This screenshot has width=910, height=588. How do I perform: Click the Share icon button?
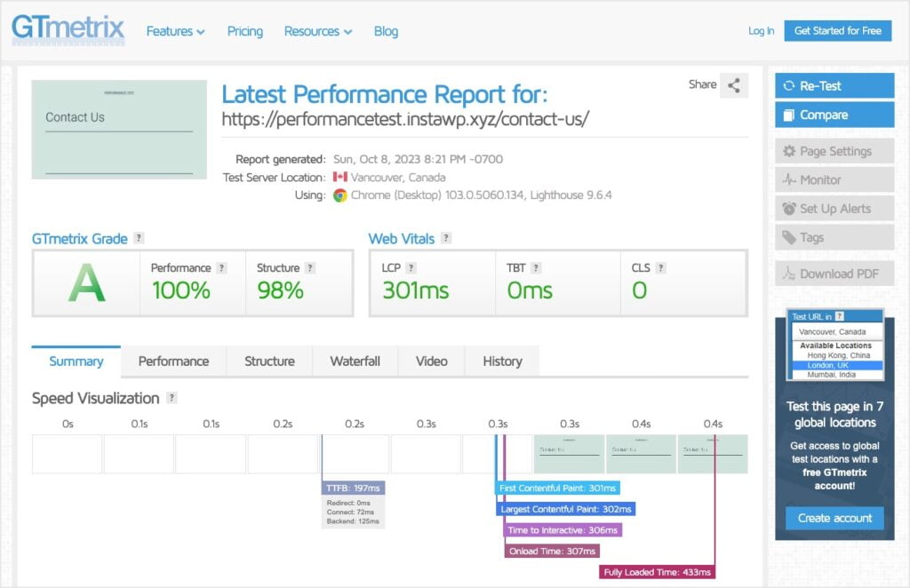[x=734, y=85]
